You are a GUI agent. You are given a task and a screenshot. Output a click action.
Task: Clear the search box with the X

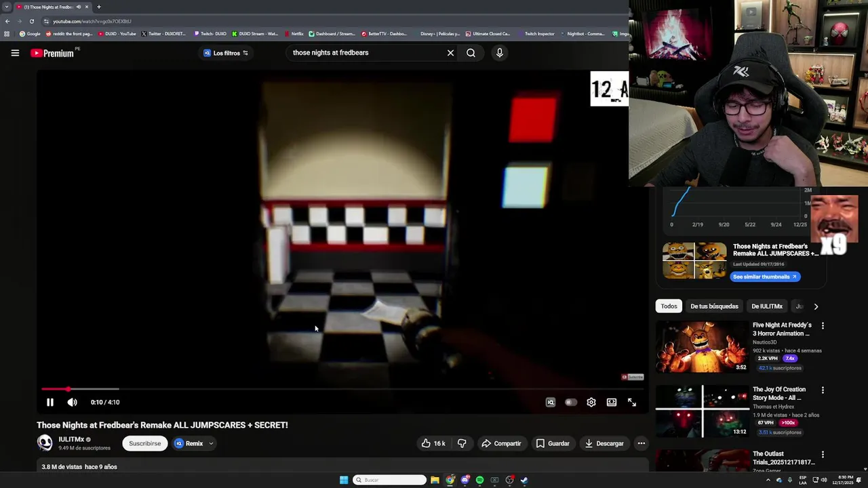click(x=450, y=53)
